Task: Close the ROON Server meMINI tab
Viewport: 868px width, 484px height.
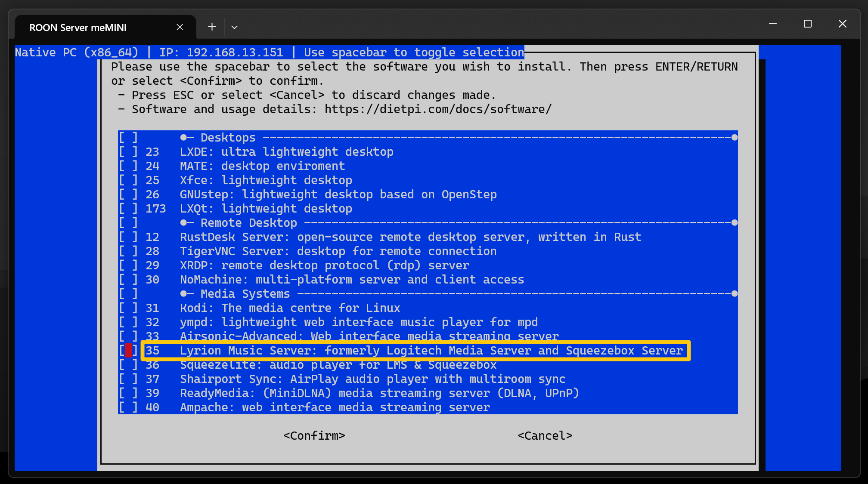Action: coord(180,27)
